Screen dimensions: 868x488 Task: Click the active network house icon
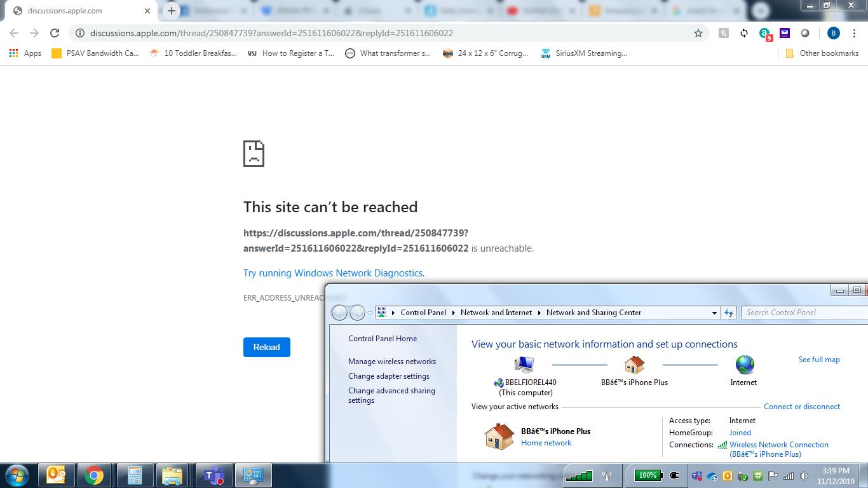(x=499, y=437)
